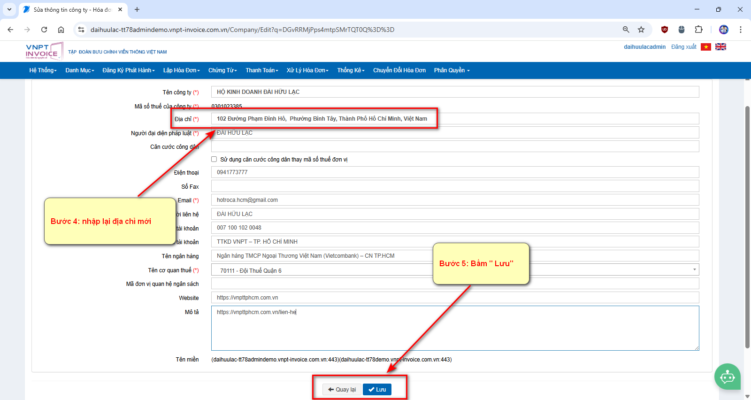Select the Sửa thông tin công ty tab
The width and height of the screenshot is (751, 400).
(x=71, y=10)
